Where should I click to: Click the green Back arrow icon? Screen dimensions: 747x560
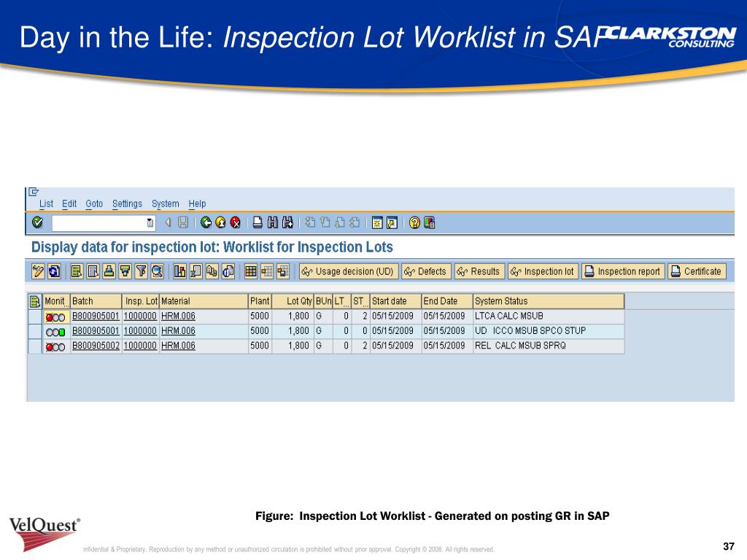pos(206,222)
